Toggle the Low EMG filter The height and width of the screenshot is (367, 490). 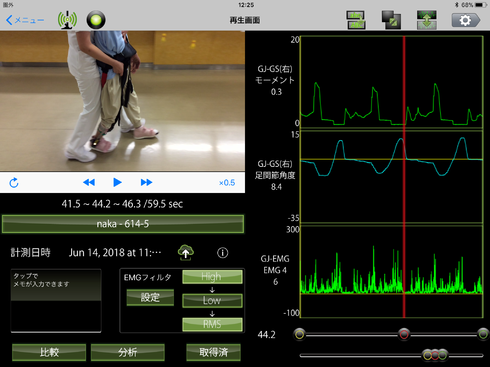(x=212, y=300)
